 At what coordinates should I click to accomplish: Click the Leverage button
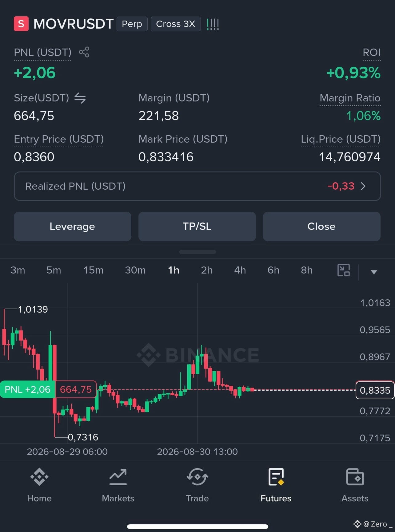[73, 227]
